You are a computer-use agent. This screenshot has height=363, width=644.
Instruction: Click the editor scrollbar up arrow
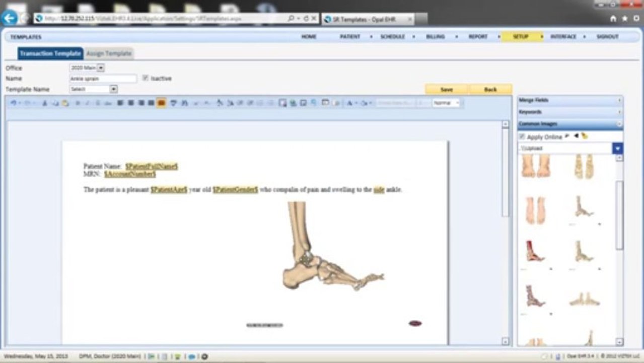pos(506,125)
